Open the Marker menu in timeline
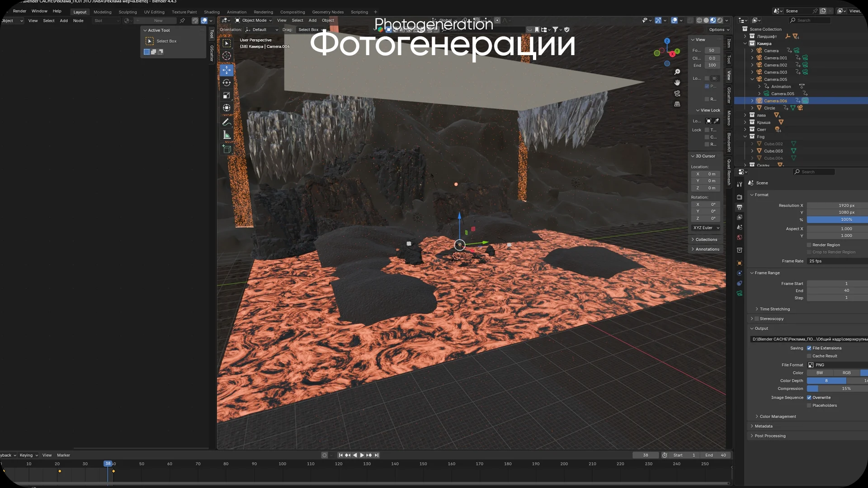This screenshot has height=488, width=868. 63,455
